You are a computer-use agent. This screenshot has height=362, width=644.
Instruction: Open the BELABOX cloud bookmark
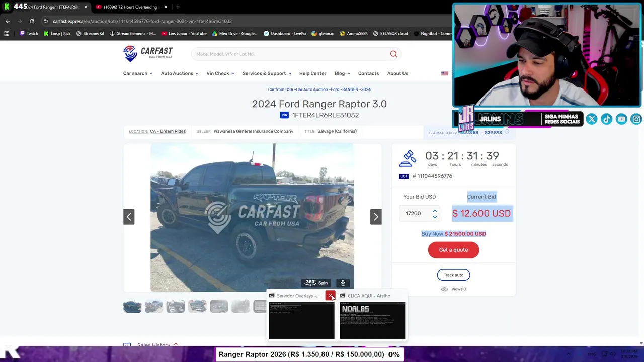[390, 34]
